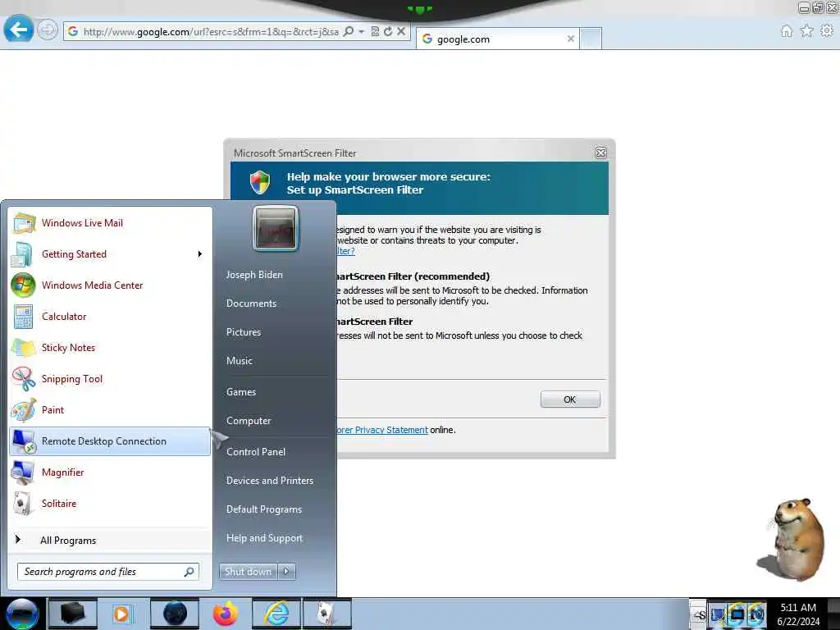Viewport: 840px width, 630px height.
Task: Go back with the browser Back arrow
Action: 19,30
